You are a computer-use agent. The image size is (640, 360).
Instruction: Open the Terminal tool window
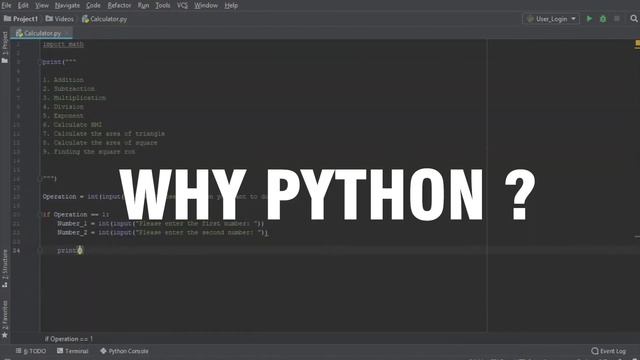pos(73,351)
